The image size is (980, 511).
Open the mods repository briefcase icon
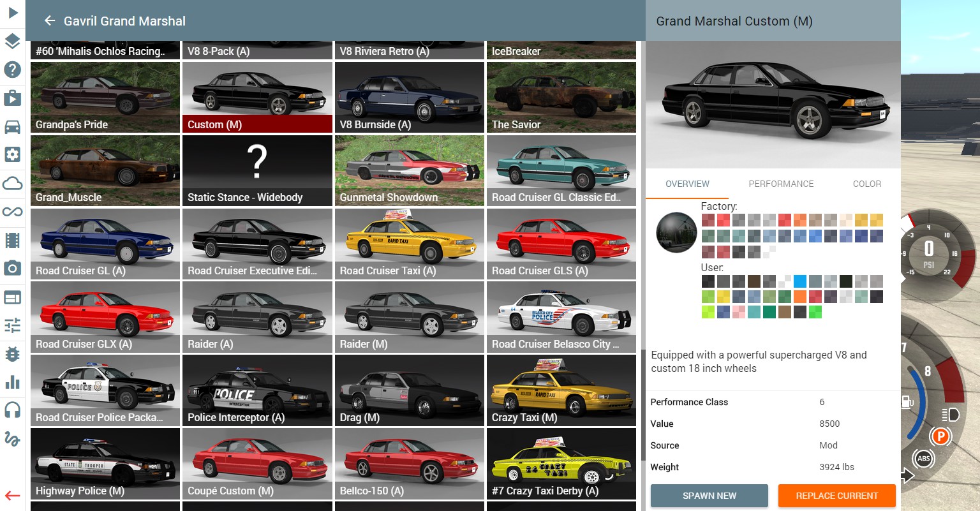click(12, 98)
